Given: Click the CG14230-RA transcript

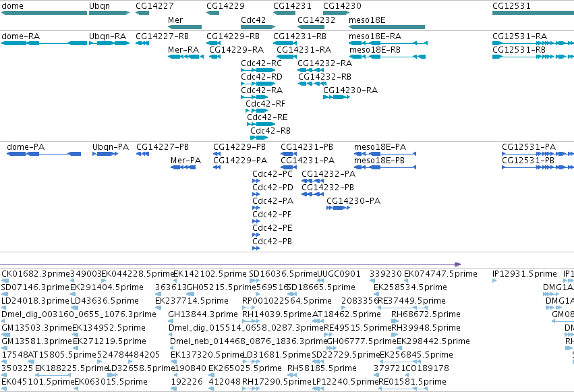Looking at the screenshot, I should point(337,97).
